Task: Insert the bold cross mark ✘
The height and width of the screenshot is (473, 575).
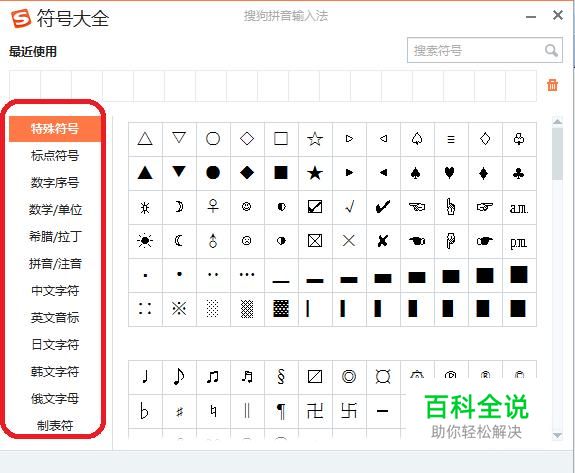Action: click(x=383, y=241)
